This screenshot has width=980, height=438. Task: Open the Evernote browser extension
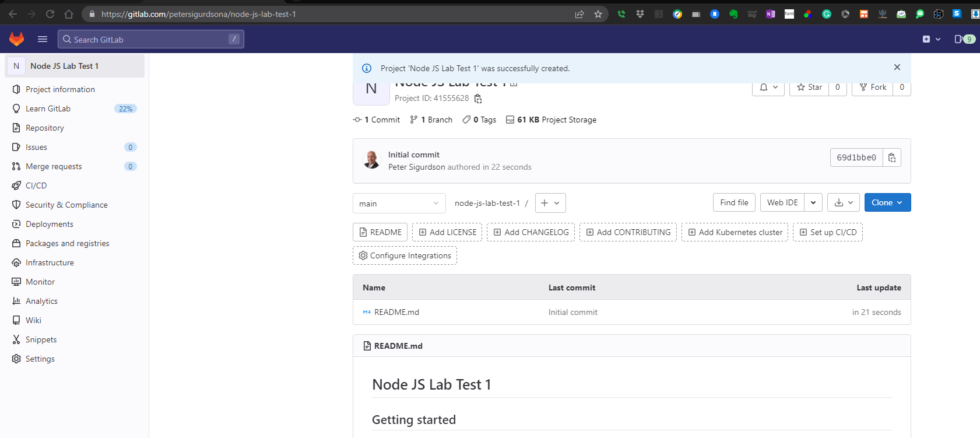[x=733, y=14]
